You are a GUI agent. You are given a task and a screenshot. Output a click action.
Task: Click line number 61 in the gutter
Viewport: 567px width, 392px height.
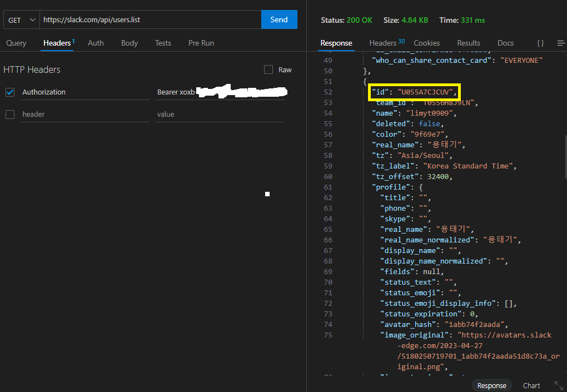pos(328,187)
